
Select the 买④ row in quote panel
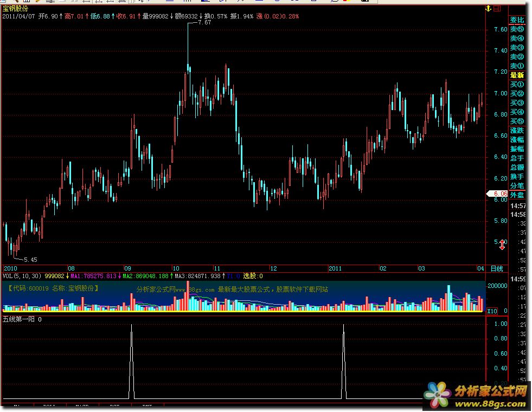pos(517,112)
